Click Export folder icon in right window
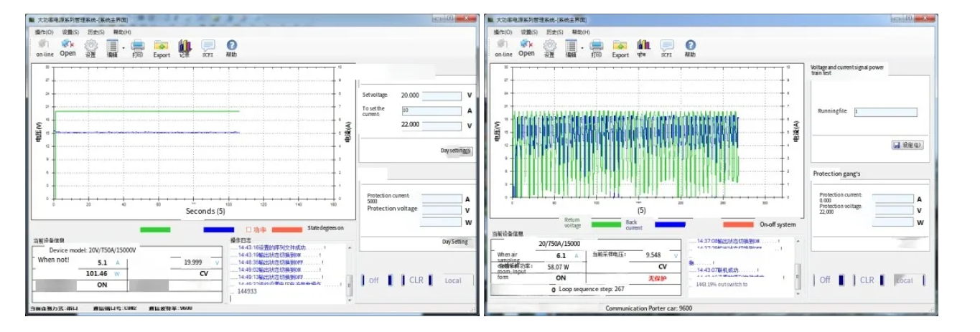Screen dimensions: 980x332 (x=620, y=46)
